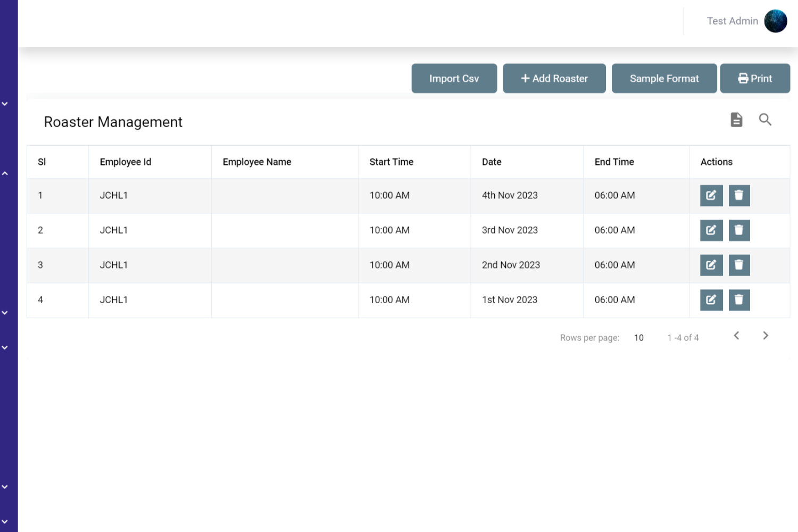Click the Employee Name column header
This screenshot has height=532, width=798.
pyautogui.click(x=257, y=162)
